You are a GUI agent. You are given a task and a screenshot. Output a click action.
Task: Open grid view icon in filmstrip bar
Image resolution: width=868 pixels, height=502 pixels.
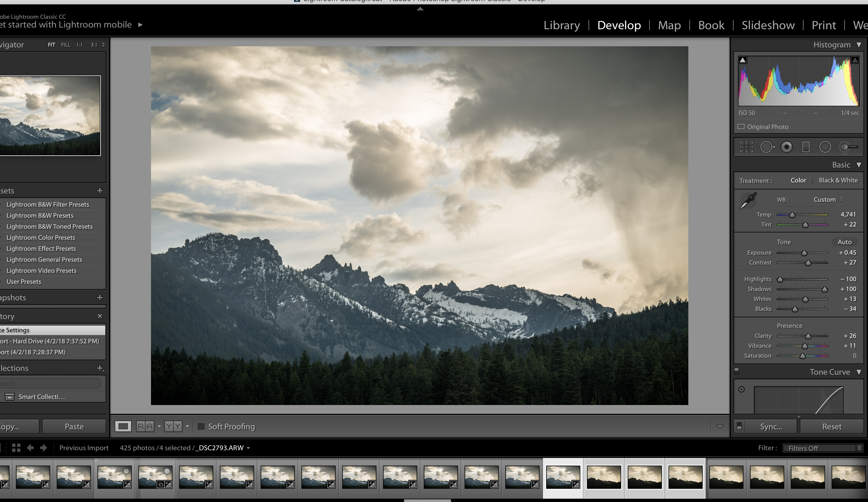click(x=16, y=448)
